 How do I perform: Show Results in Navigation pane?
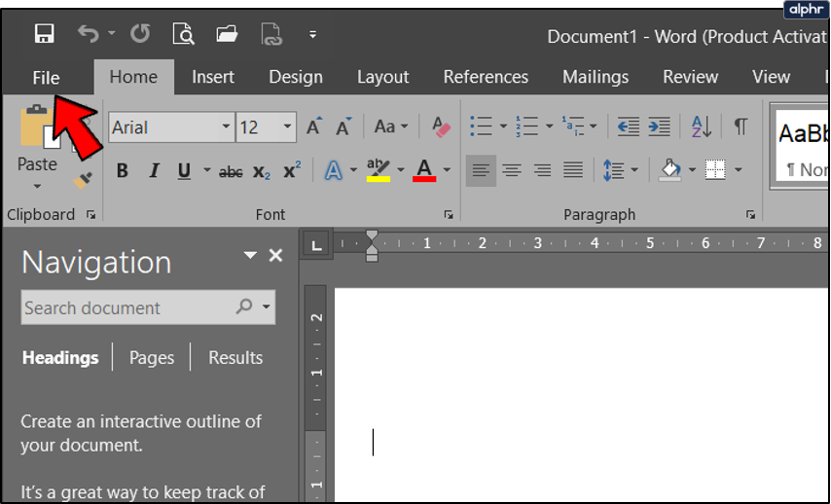pyautogui.click(x=235, y=358)
